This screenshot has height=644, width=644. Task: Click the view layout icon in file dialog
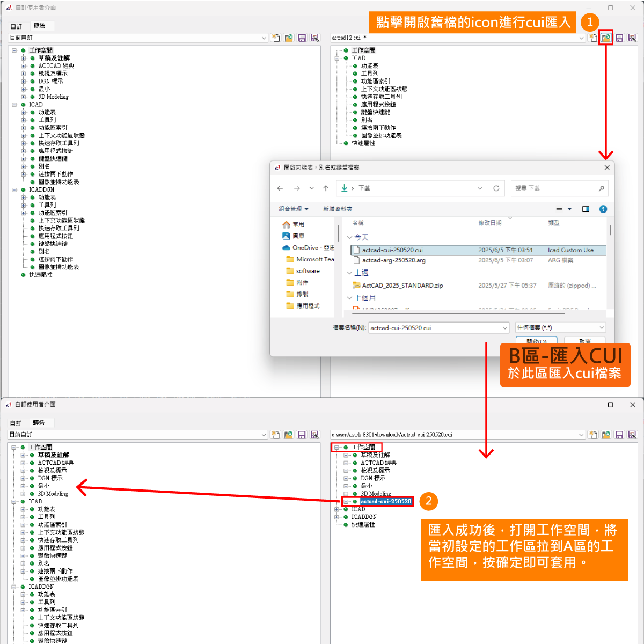tap(559, 209)
